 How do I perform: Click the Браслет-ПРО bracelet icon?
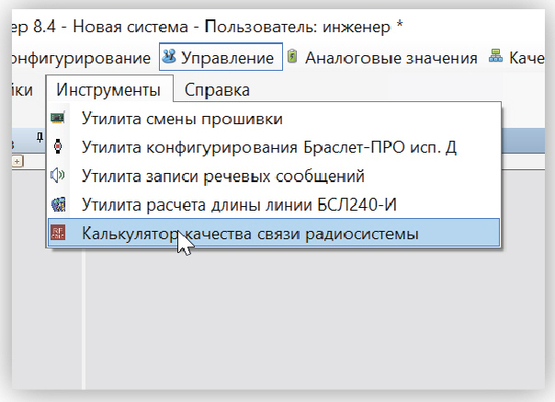pyautogui.click(x=58, y=146)
